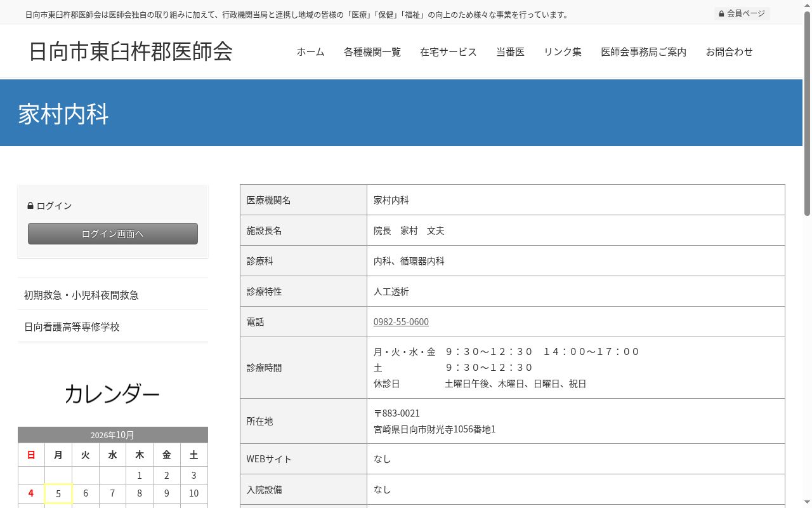
Task: Open the 当番医 menu item
Action: [511, 52]
